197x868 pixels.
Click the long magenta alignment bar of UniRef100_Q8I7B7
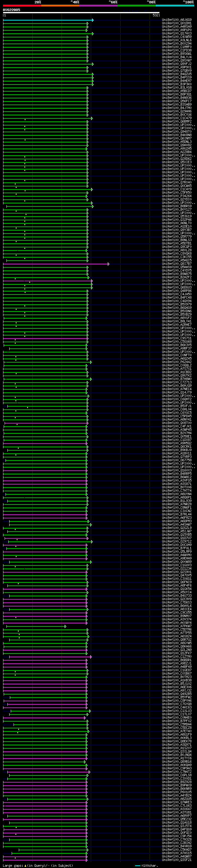(x=56, y=264)
